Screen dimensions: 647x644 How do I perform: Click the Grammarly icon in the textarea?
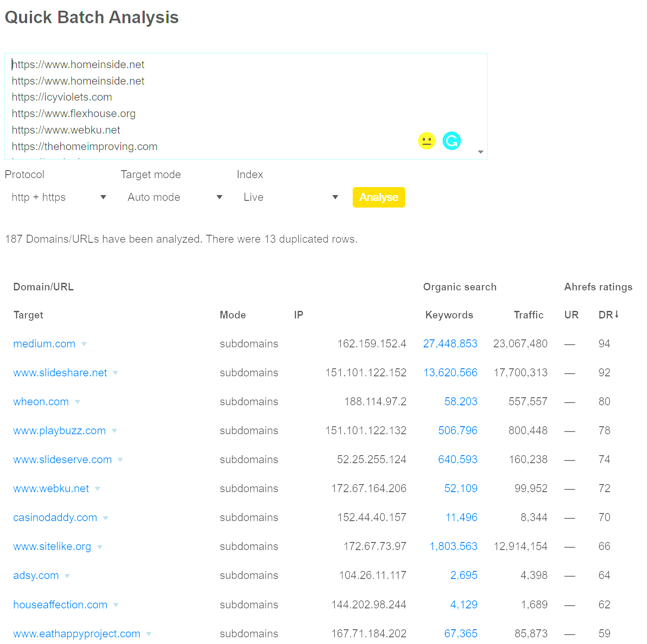point(452,141)
